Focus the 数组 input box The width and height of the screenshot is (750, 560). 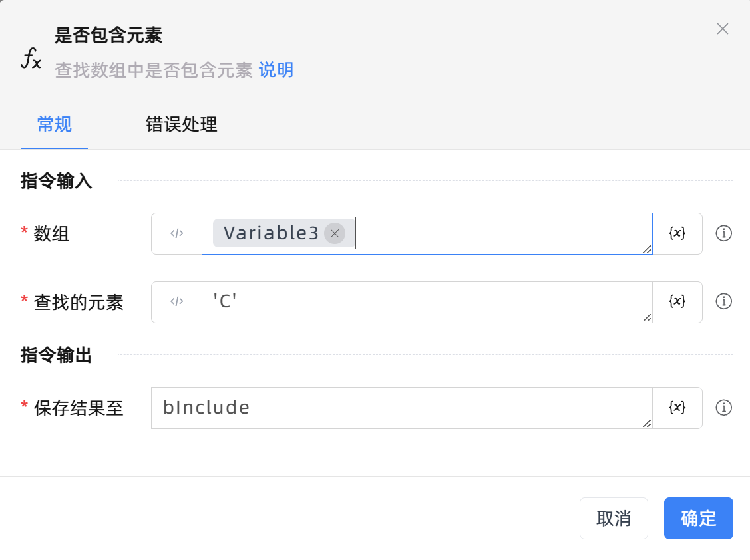[499, 233]
